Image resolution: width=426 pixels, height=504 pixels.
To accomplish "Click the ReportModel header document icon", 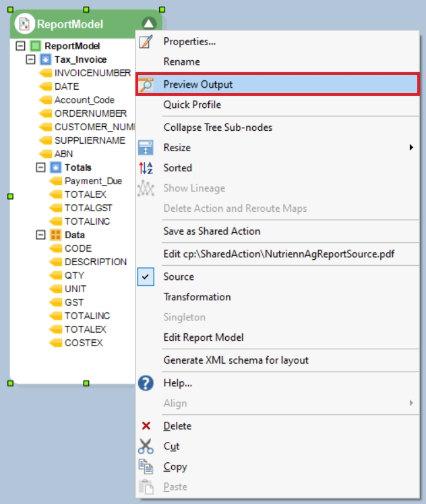I will click(x=24, y=24).
